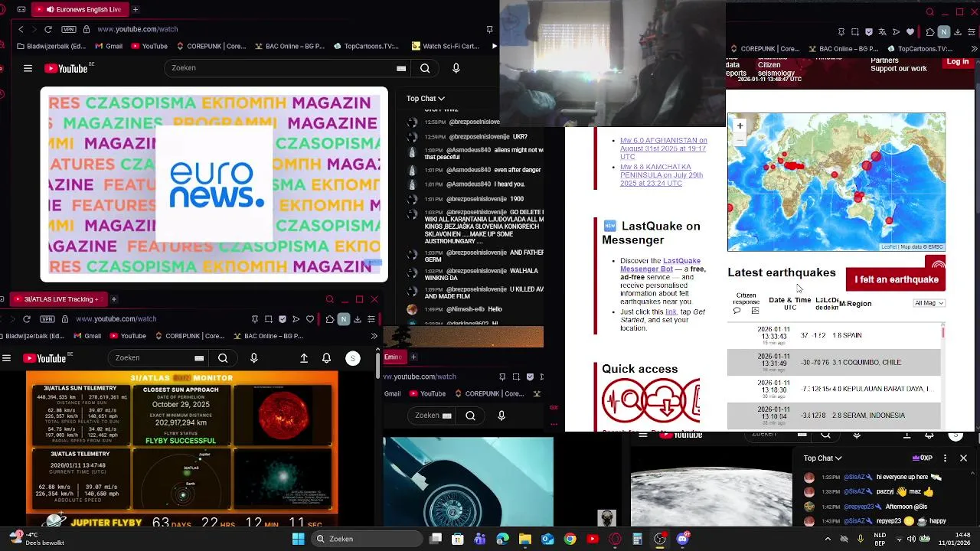Toggle shield icon in earthquake window toolbar

(x=869, y=32)
